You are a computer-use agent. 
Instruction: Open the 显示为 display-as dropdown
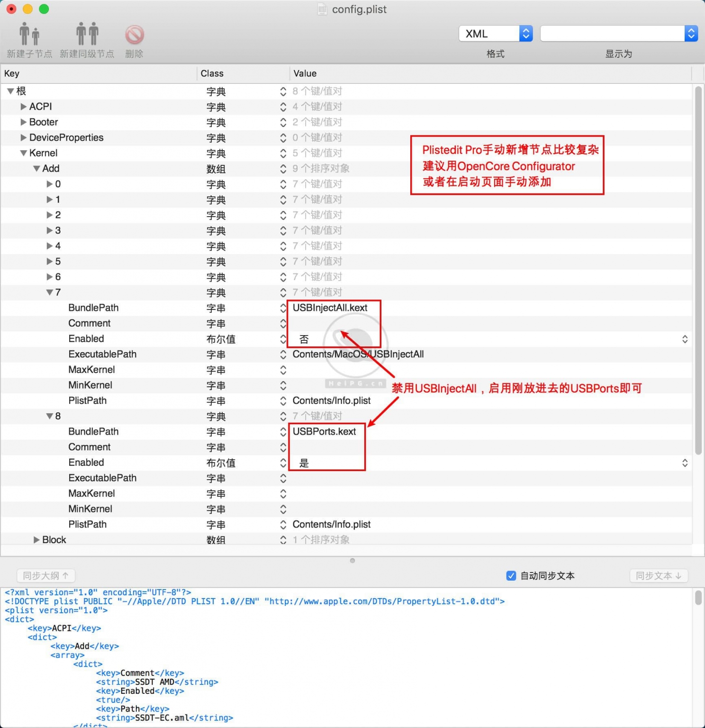point(691,34)
